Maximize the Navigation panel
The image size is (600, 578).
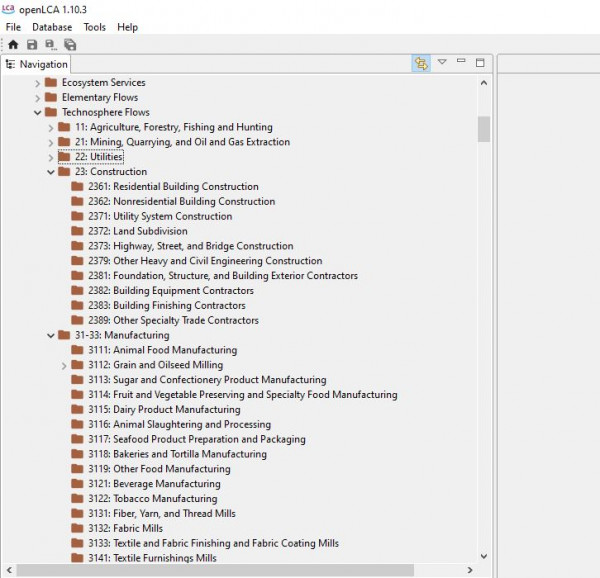click(480, 63)
